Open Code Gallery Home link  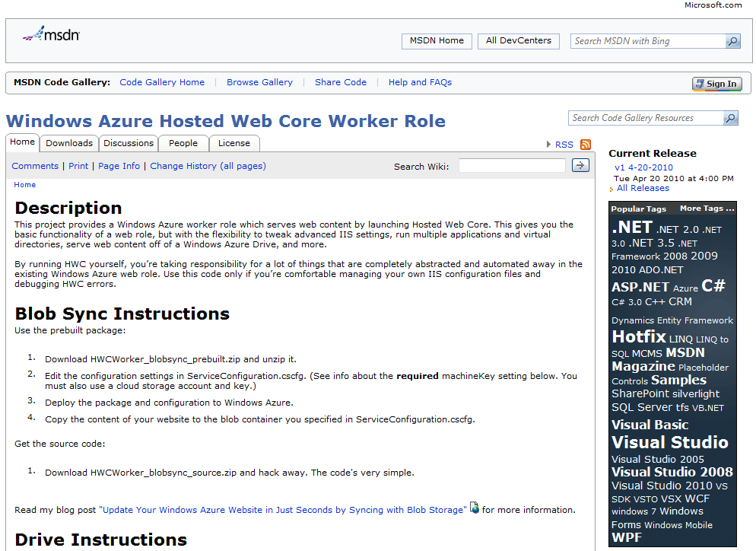162,82
